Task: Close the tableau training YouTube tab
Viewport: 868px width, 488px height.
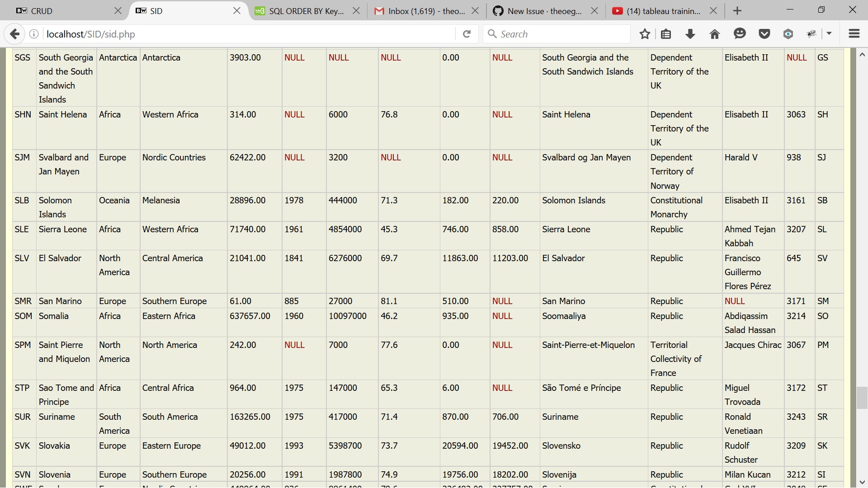Action: click(x=713, y=11)
